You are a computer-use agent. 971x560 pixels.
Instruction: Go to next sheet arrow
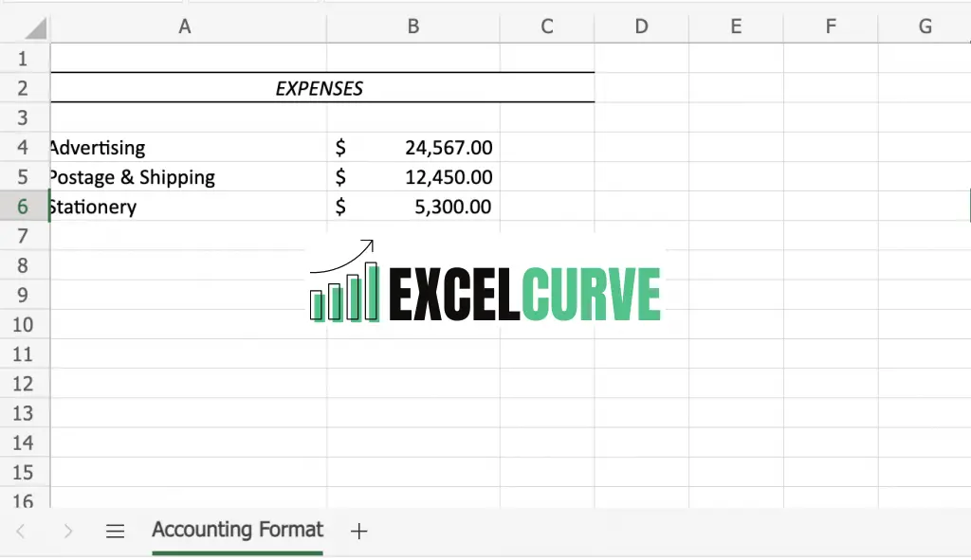(x=67, y=531)
